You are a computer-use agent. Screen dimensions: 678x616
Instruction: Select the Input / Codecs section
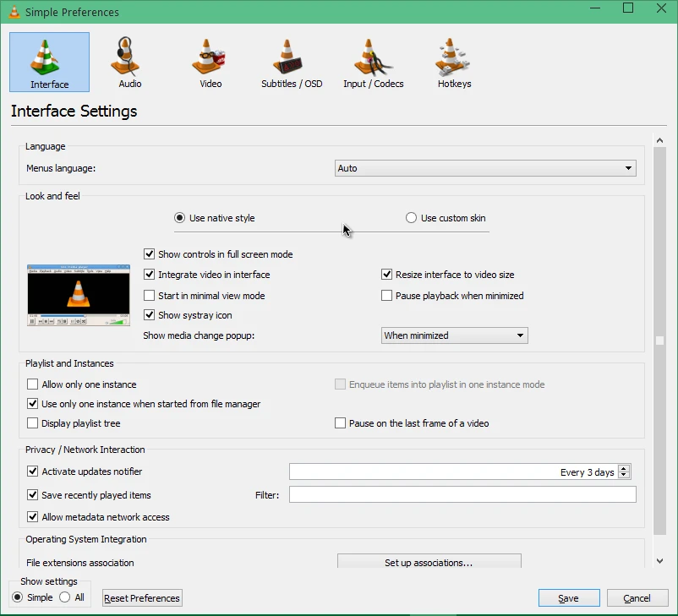point(373,61)
